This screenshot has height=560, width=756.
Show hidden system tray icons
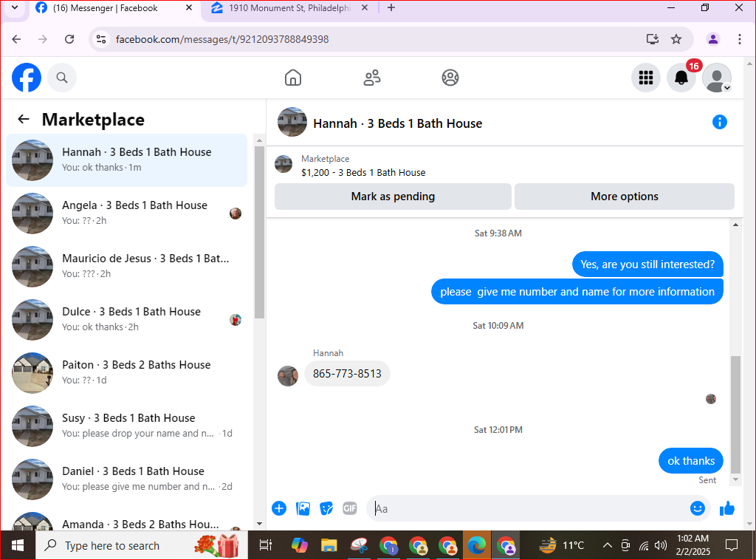[608, 545]
